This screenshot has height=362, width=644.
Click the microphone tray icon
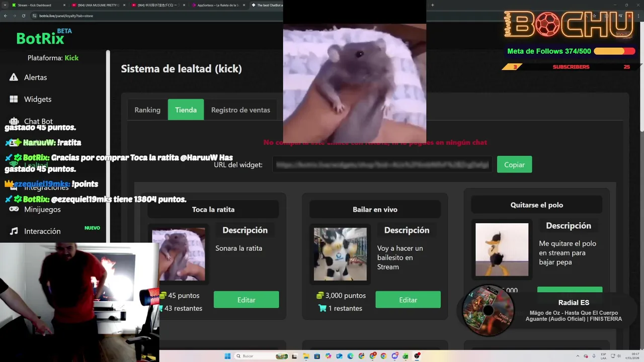tap(594, 356)
